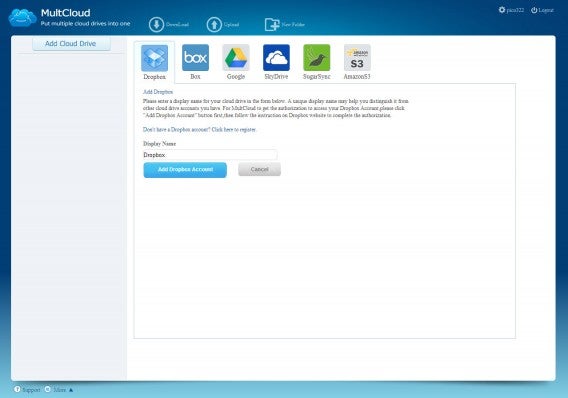
Task: Expand the More menu at bottom
Action: pyautogui.click(x=59, y=390)
